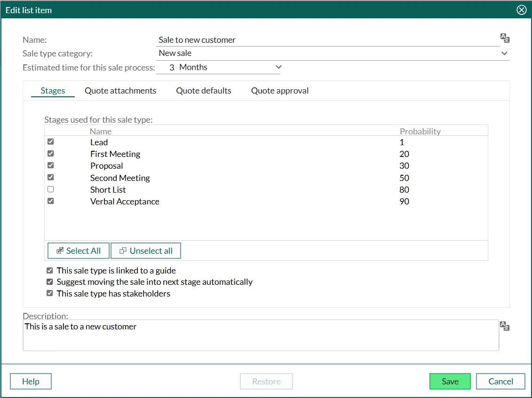Switch to the Quote attachments tab

pyautogui.click(x=120, y=91)
